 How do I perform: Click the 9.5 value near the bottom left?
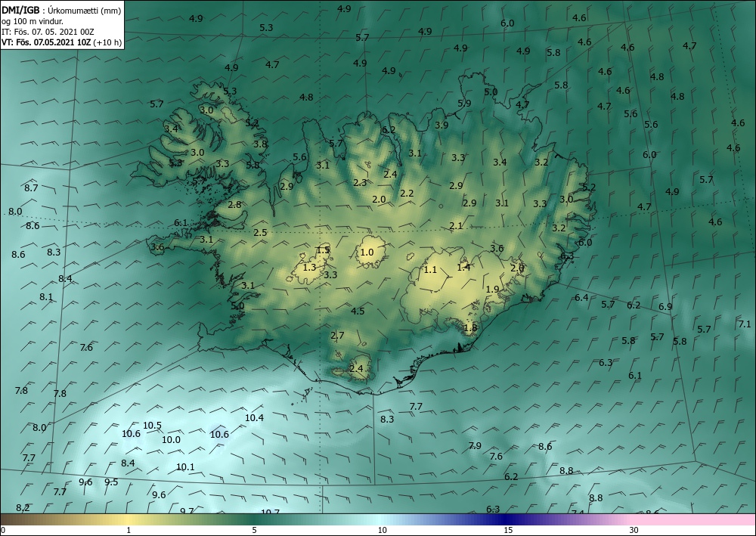(x=111, y=482)
